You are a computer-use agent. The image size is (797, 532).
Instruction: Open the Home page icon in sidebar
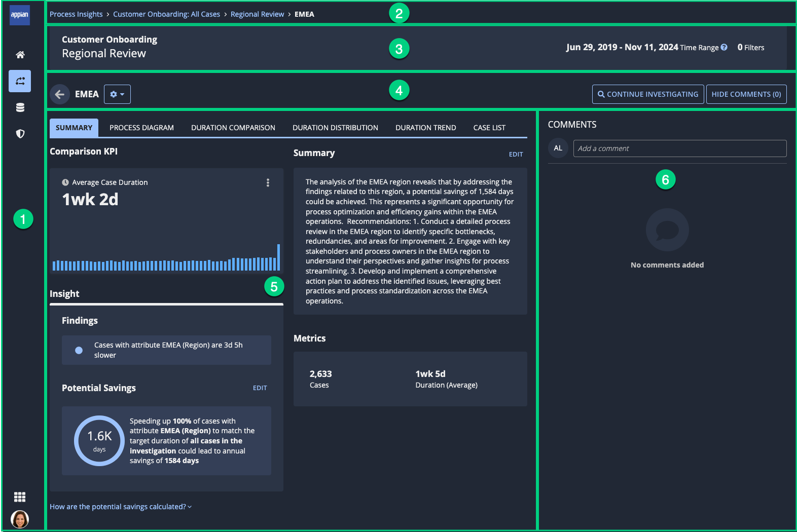(x=20, y=55)
